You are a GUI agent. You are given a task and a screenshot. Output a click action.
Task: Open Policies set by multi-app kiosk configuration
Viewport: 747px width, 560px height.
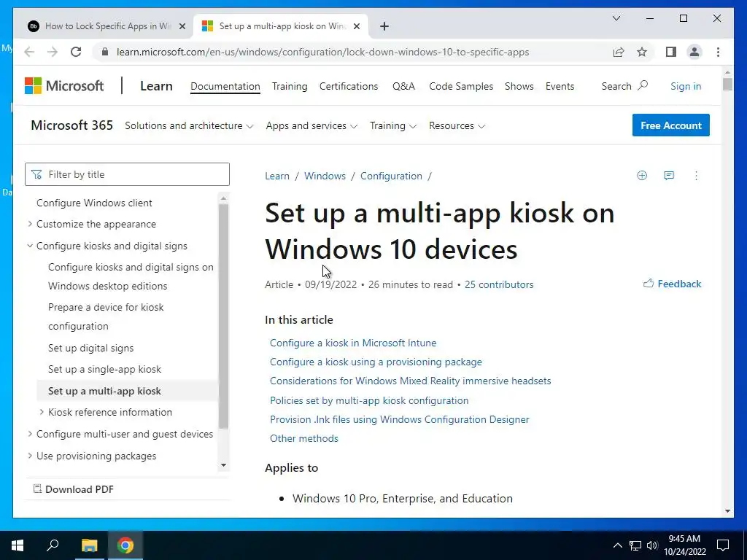tap(369, 400)
